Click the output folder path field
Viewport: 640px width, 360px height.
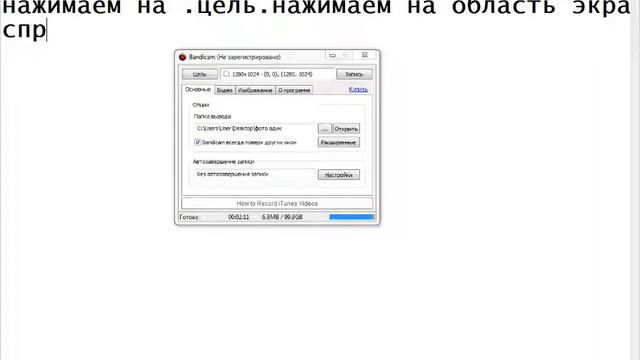click(255, 129)
